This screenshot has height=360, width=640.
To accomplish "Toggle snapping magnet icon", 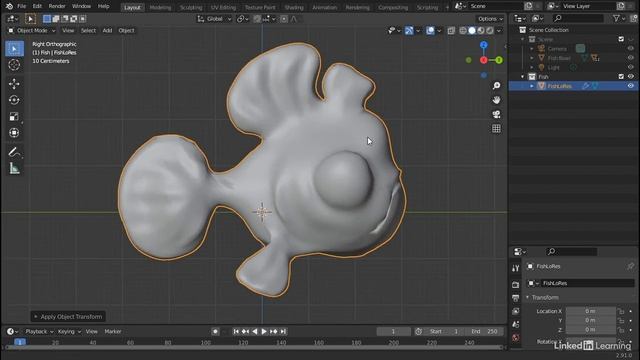I will [x=257, y=19].
